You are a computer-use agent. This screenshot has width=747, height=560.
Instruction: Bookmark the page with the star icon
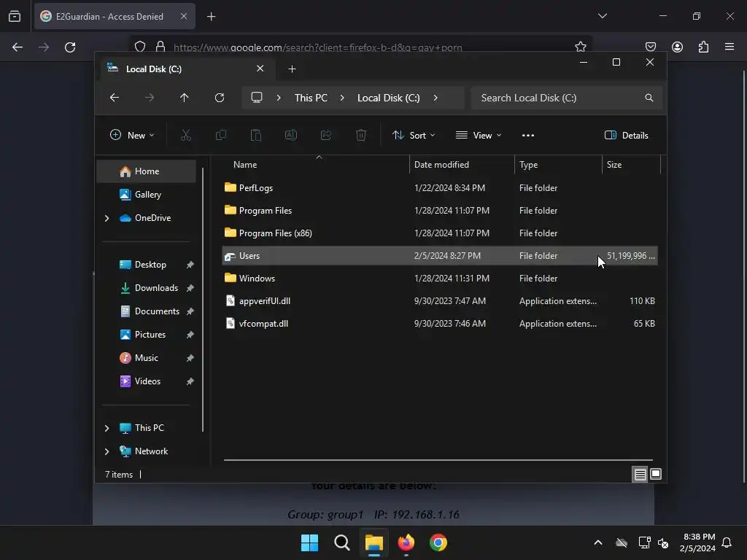580,47
